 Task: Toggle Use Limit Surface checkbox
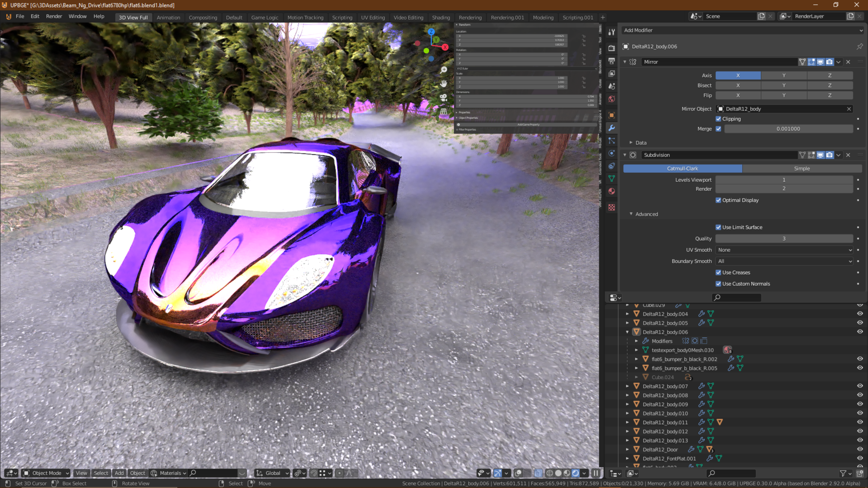point(718,227)
